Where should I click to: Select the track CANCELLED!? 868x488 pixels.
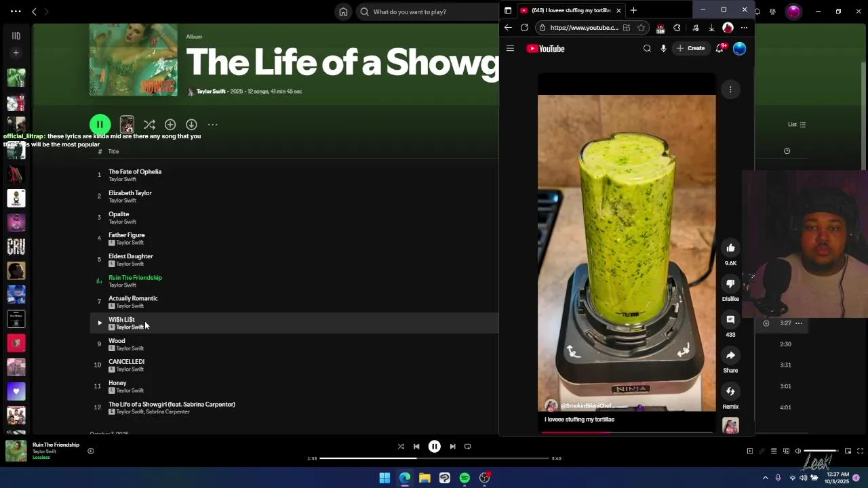click(x=126, y=361)
